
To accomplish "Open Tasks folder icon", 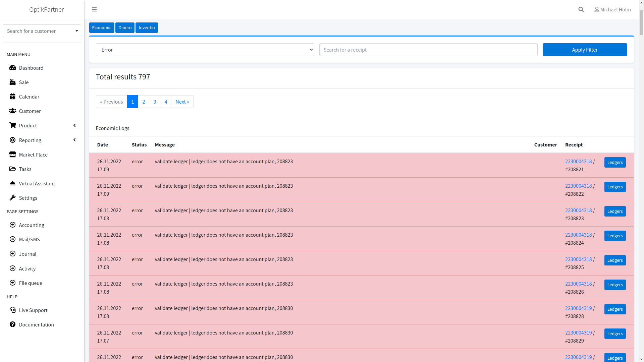I will (12, 169).
